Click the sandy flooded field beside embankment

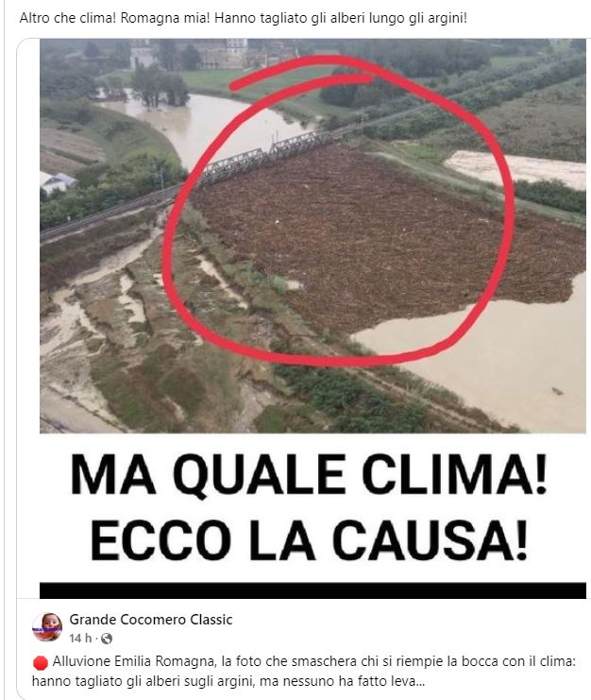(517, 169)
